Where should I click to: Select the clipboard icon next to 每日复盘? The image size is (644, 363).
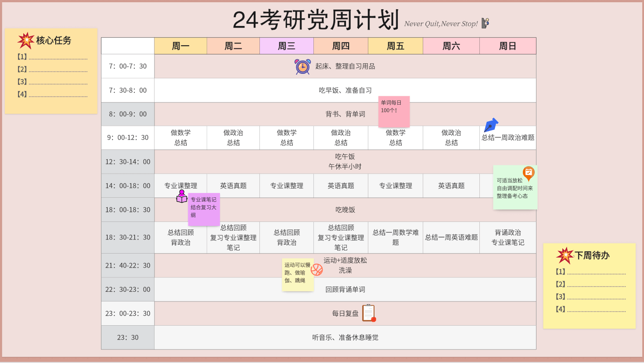[x=369, y=313]
